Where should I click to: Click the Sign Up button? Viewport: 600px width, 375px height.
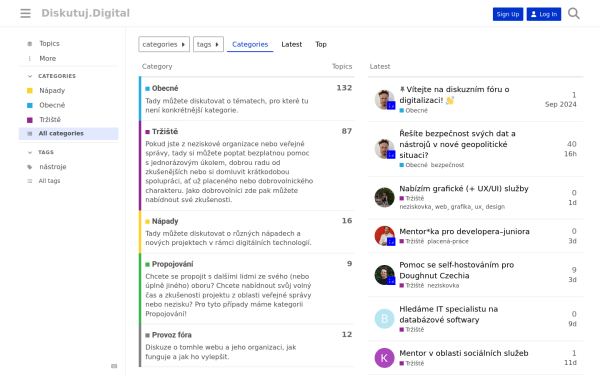click(508, 14)
